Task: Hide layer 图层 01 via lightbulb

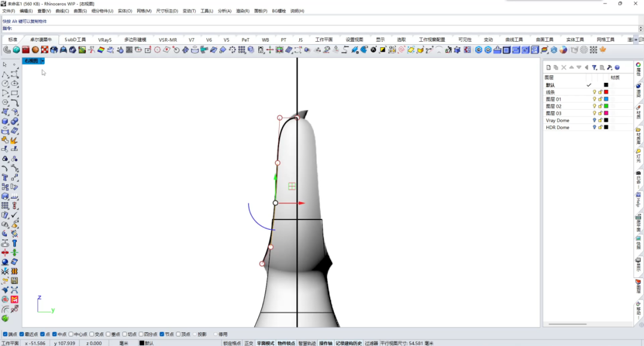Action: click(594, 99)
